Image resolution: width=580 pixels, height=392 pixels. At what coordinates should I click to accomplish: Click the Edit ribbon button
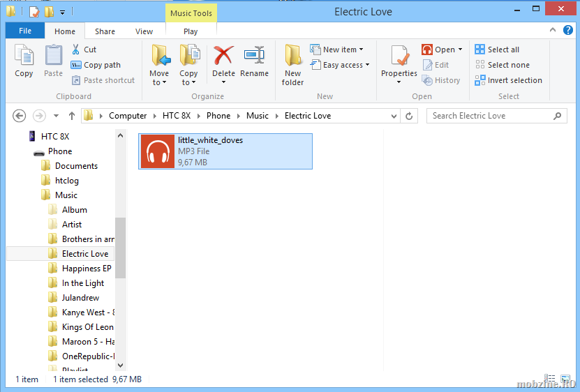436,65
